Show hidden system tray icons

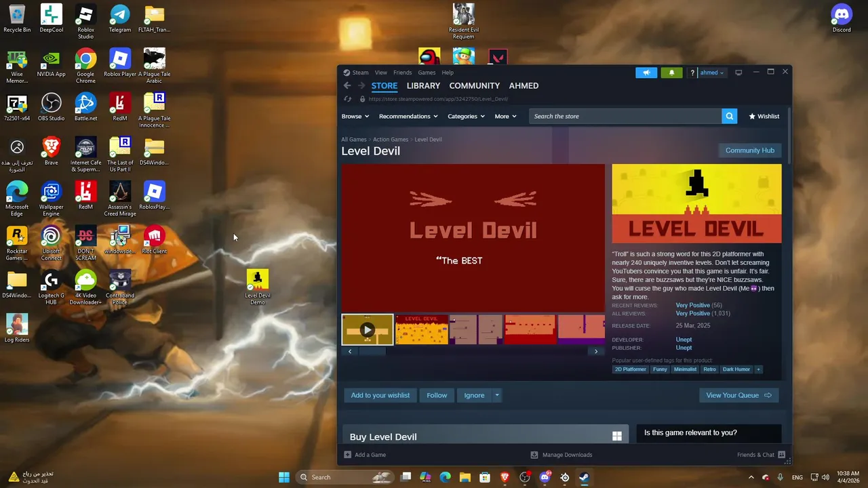pos(751,477)
